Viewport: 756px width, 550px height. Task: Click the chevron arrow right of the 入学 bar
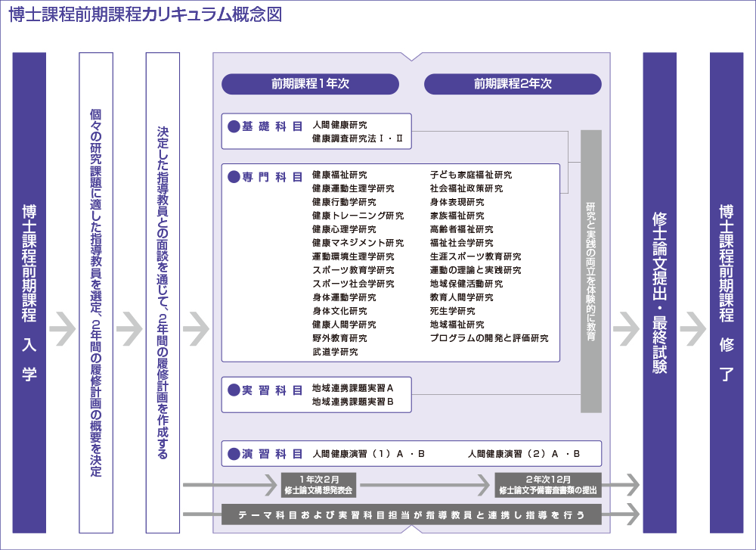click(63, 329)
